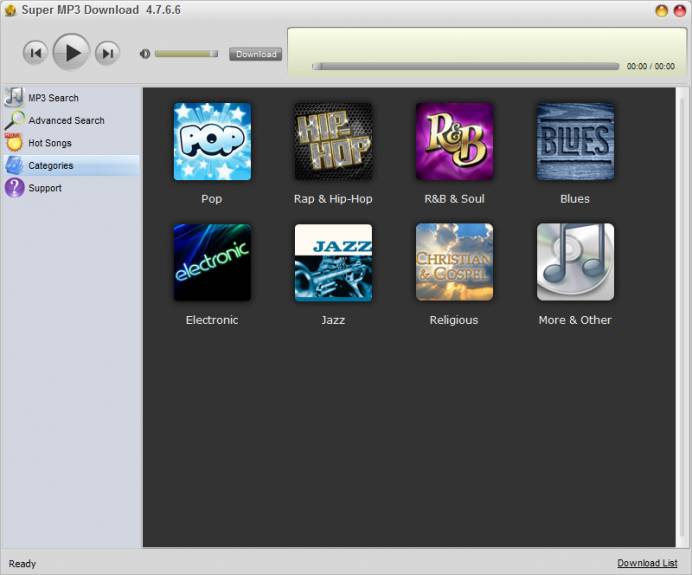This screenshot has height=575, width=692.
Task: Open the Hip-Hop category artwork
Action: click(333, 142)
